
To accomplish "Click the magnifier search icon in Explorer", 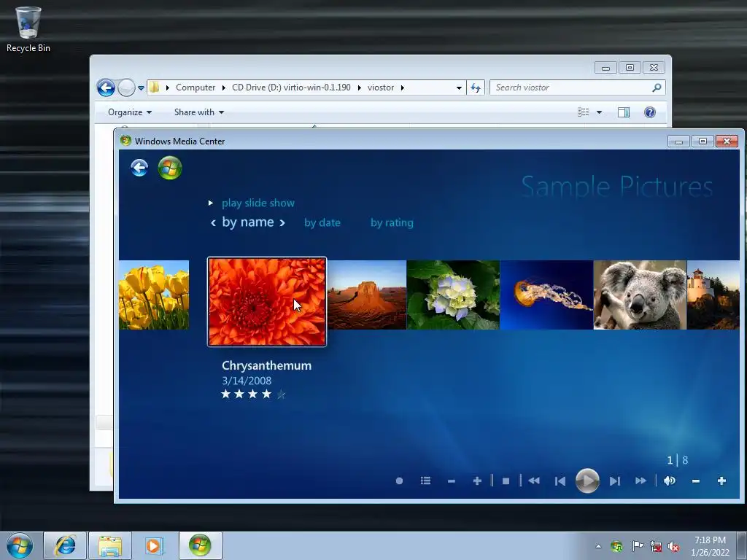I will pyautogui.click(x=657, y=87).
